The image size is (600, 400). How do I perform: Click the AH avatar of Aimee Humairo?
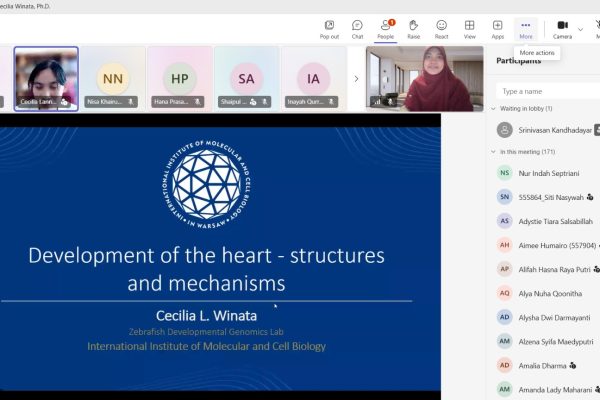[x=505, y=245]
